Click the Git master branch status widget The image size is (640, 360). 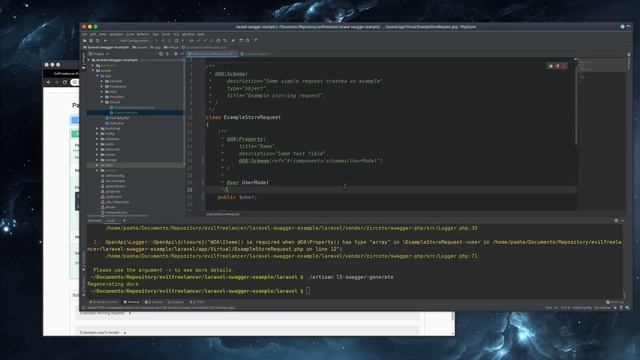pyautogui.click(x=602, y=308)
